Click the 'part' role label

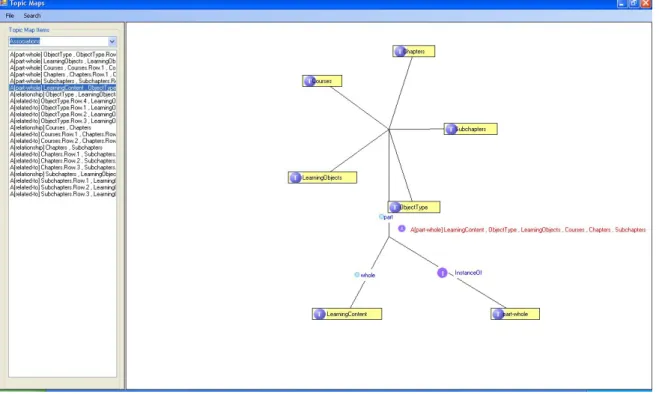tap(388, 217)
